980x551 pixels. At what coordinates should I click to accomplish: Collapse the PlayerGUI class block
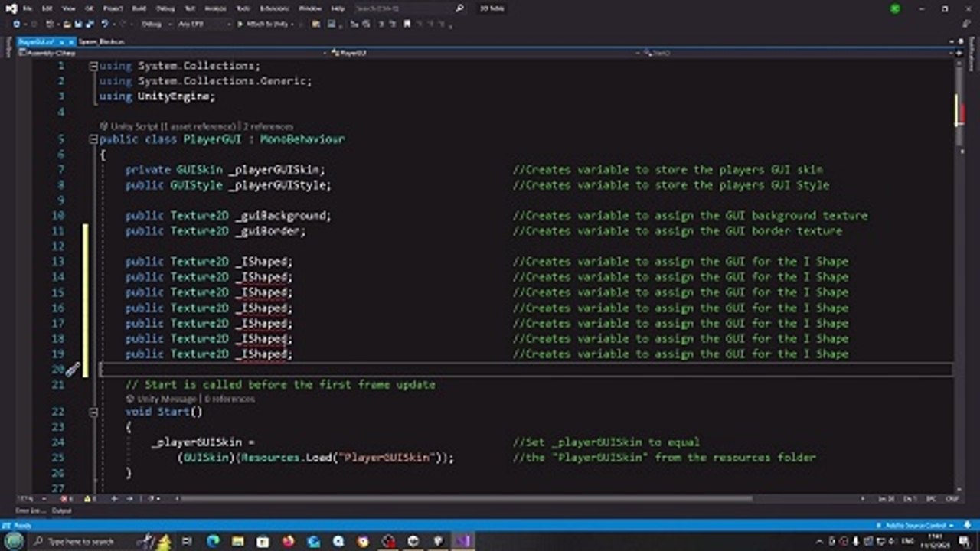point(93,139)
